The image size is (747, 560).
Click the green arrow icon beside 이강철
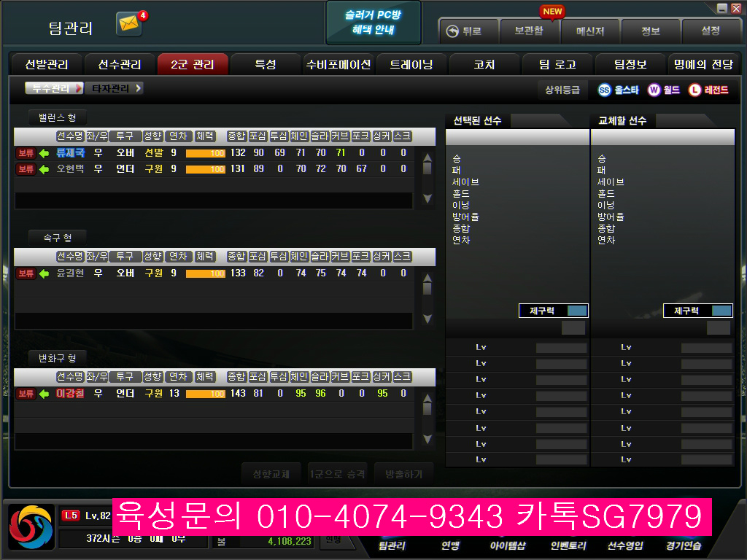(44, 394)
